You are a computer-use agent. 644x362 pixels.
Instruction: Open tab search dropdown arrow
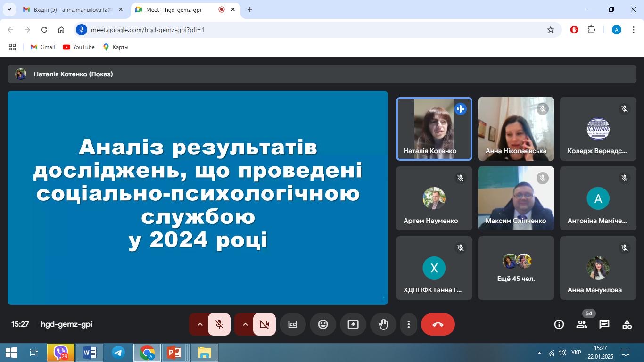pos(9,9)
